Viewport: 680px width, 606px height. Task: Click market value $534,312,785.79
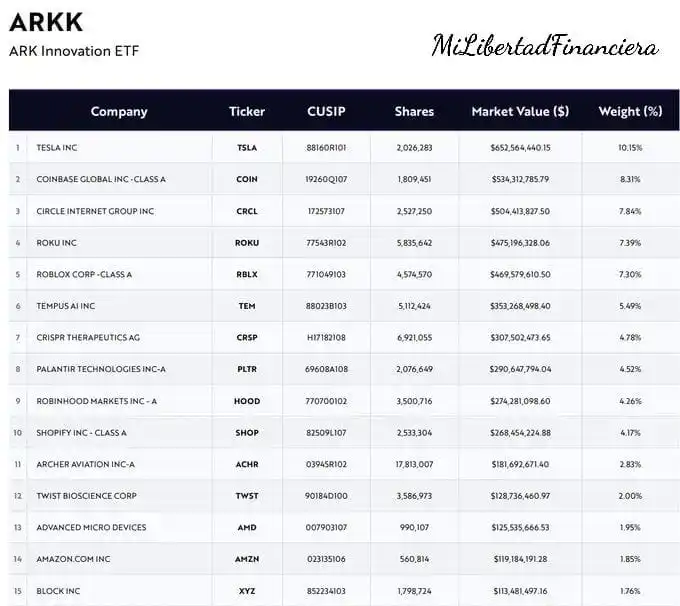tap(520, 179)
